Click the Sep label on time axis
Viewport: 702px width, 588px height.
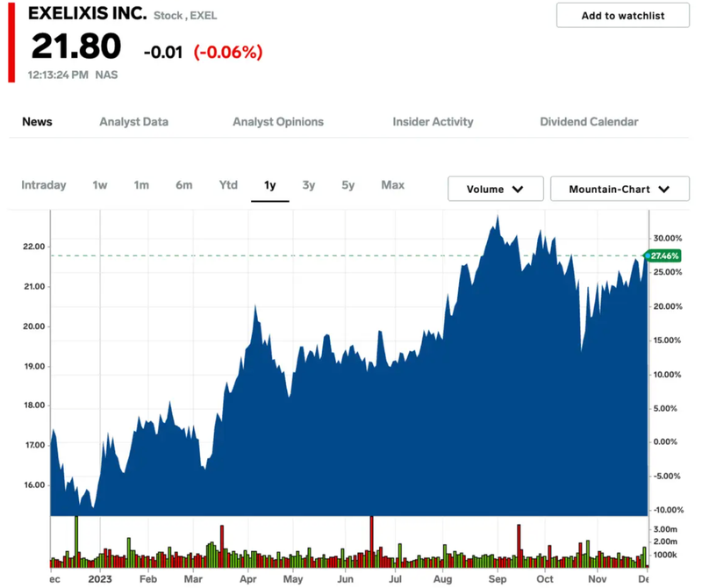(x=497, y=579)
